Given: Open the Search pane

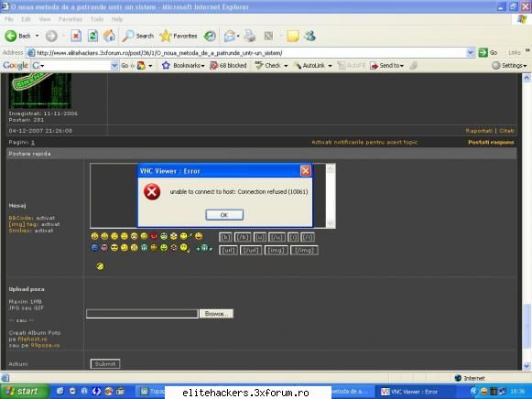Looking at the screenshot, I should (x=138, y=36).
